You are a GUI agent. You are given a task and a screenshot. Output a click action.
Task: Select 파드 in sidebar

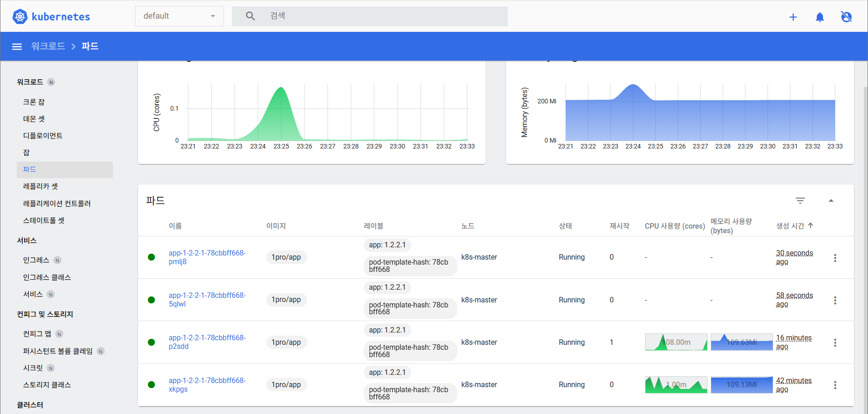point(65,169)
